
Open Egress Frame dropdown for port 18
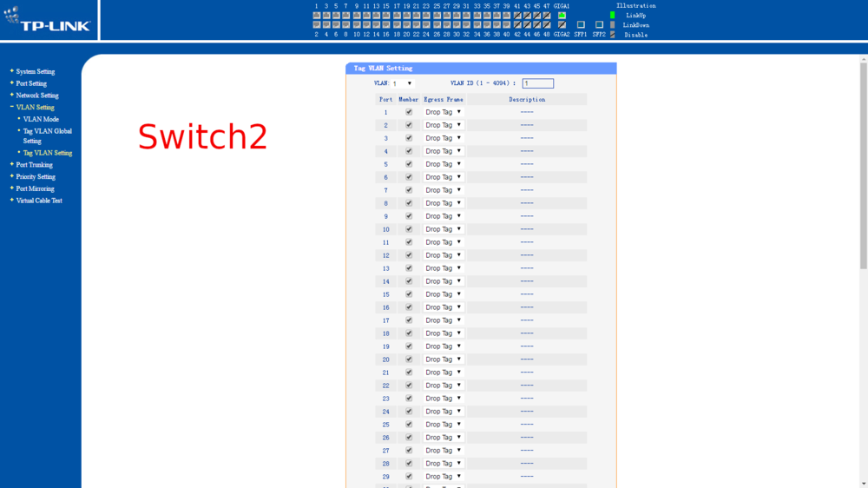[x=444, y=333]
